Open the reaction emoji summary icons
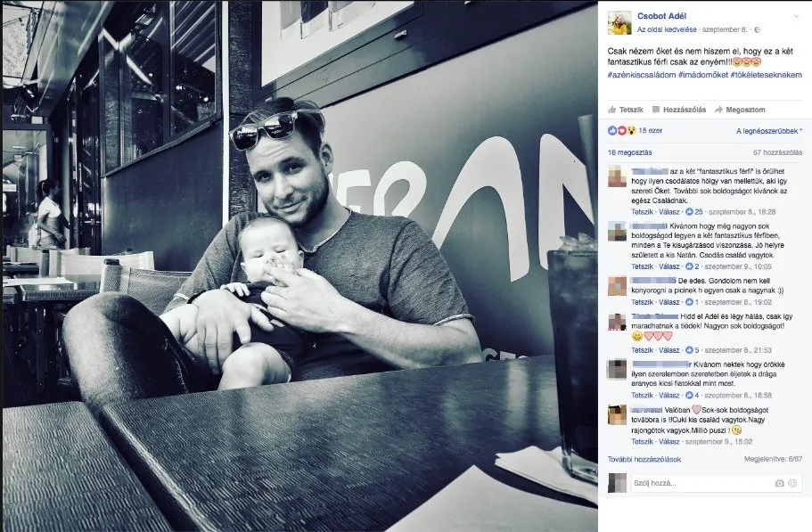This screenshot has height=532, width=812. coord(622,131)
